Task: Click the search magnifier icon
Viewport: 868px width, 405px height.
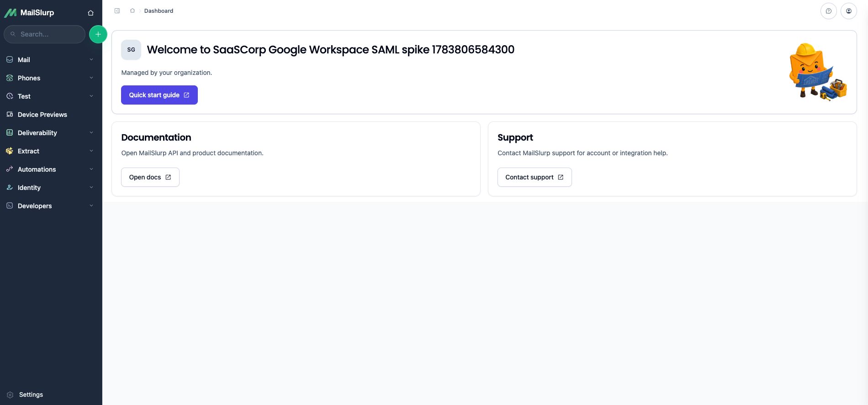Action: coord(13,34)
